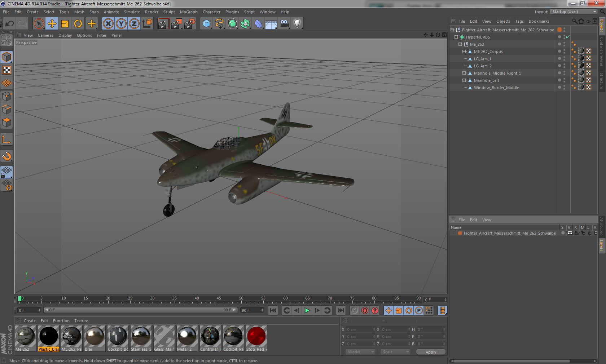Enable the Axis tool
The height and width of the screenshot is (364, 606).
(x=7, y=139)
